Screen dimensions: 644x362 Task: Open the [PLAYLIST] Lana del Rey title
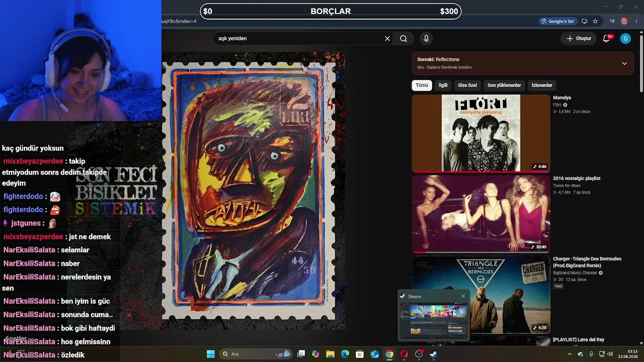[579, 340]
